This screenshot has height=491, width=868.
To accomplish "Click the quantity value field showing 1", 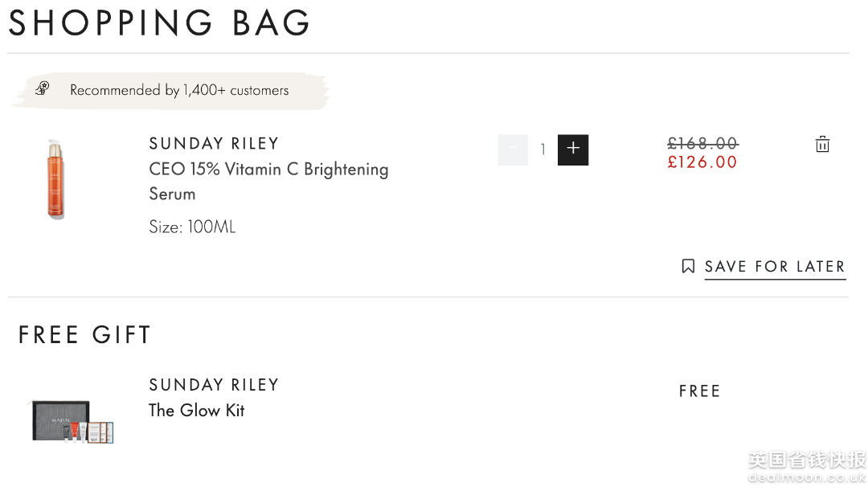I will [x=543, y=149].
